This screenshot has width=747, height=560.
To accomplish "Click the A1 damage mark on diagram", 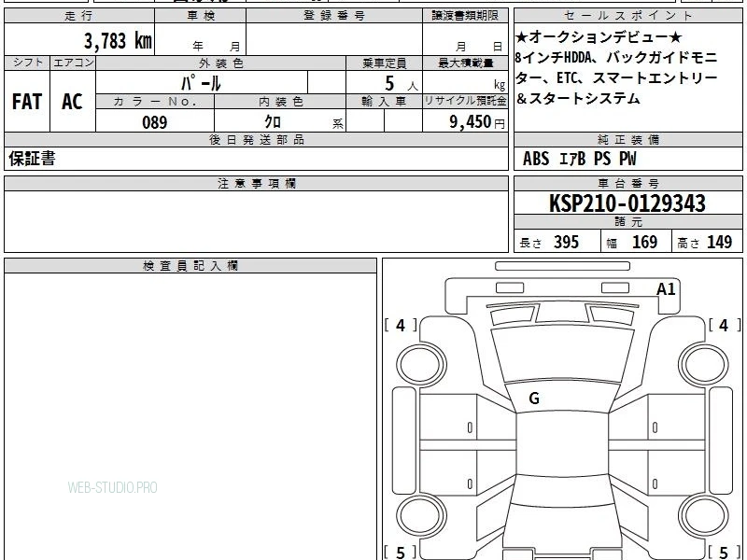I will 666,289.
